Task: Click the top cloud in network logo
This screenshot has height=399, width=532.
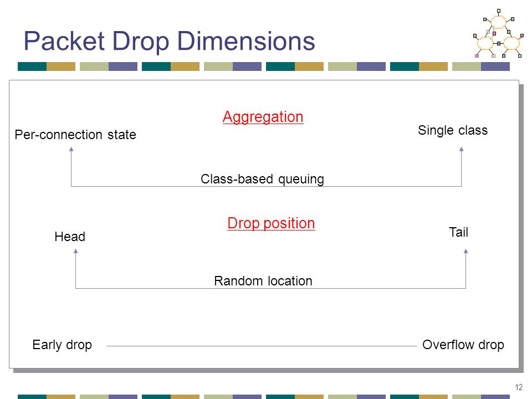Action: (x=498, y=22)
